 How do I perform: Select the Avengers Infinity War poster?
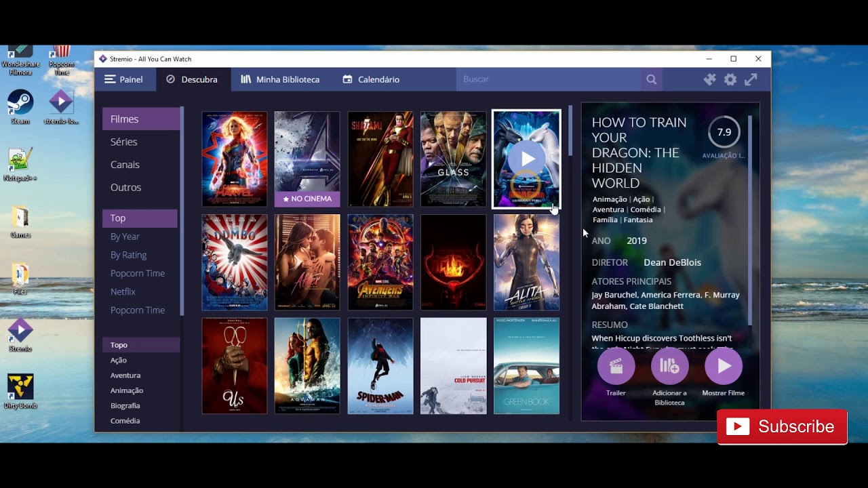[380, 262]
